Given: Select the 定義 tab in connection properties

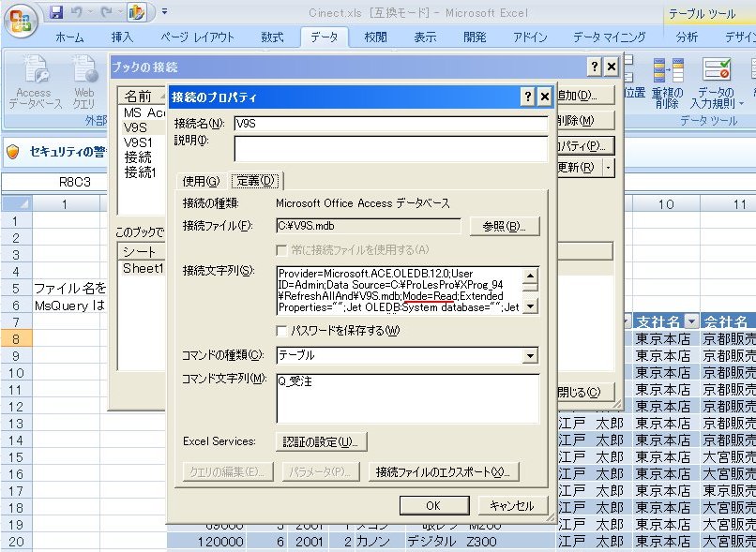Looking at the screenshot, I should pyautogui.click(x=255, y=181).
